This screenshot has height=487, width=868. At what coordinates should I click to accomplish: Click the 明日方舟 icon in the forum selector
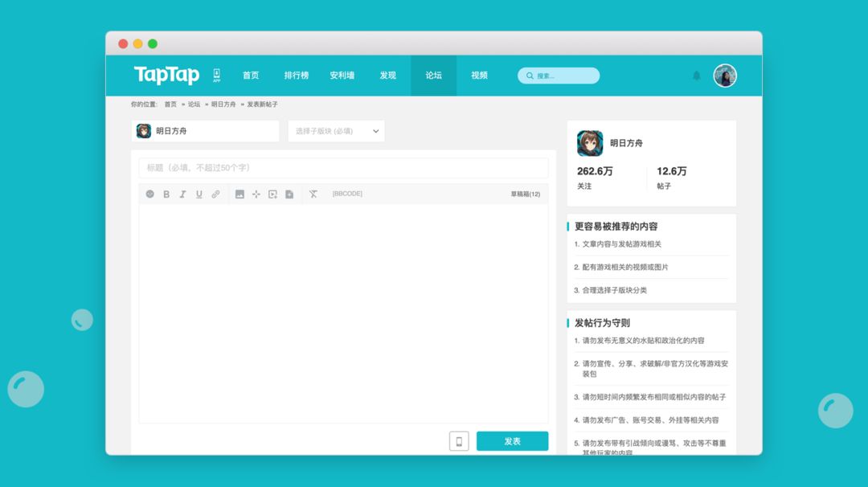coord(144,131)
